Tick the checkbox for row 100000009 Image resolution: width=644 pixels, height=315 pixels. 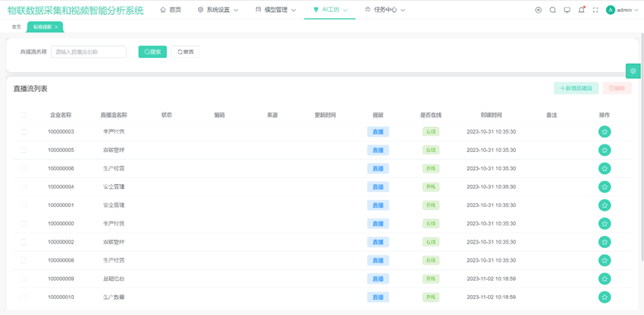(x=23, y=279)
